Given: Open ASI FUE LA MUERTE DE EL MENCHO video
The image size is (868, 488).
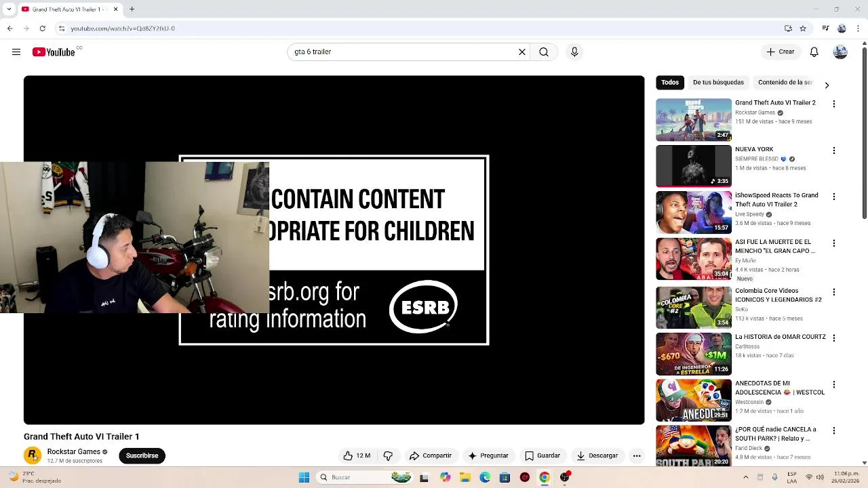Looking at the screenshot, I should coord(775,246).
